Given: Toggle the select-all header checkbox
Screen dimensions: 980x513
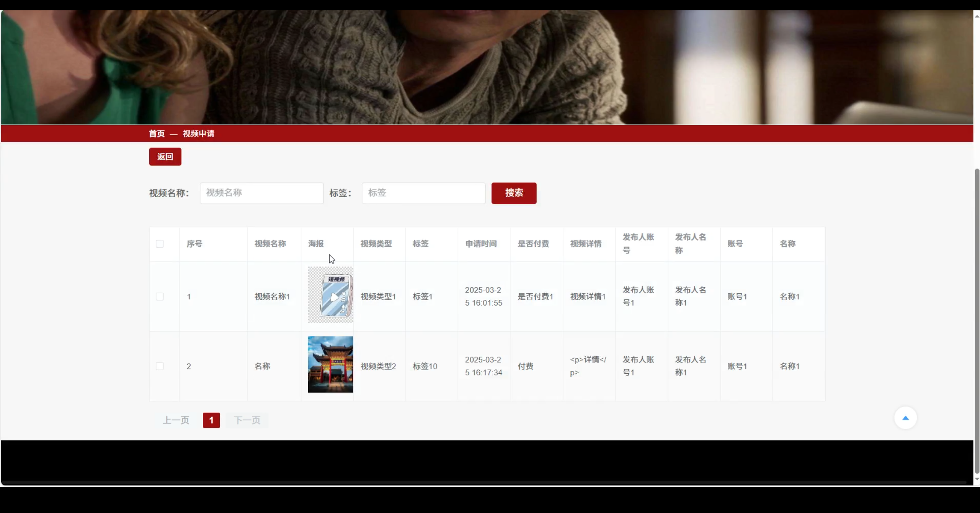Looking at the screenshot, I should [160, 244].
